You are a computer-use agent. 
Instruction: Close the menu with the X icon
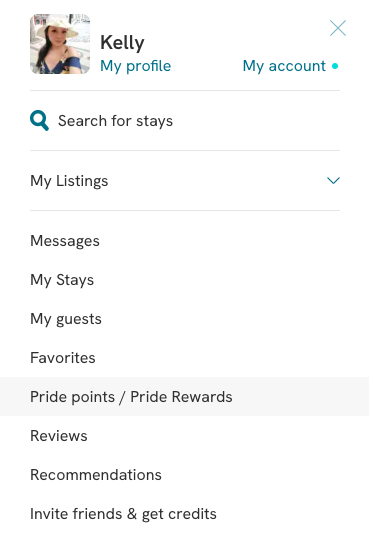pos(338,28)
